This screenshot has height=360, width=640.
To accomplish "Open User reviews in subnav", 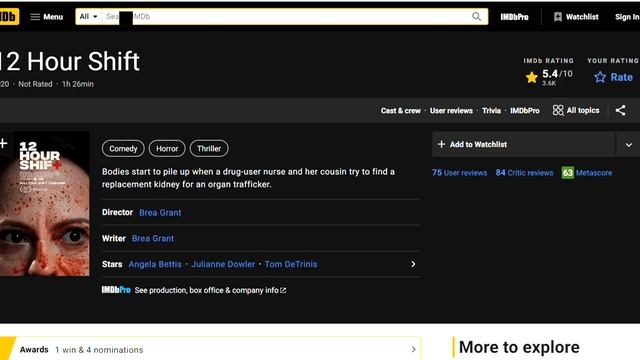I will (x=451, y=111).
